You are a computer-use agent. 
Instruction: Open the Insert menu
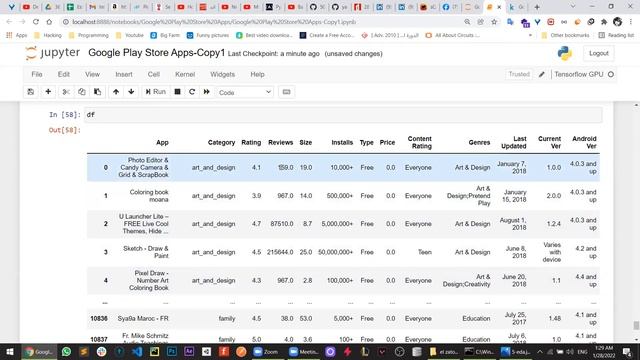124,74
